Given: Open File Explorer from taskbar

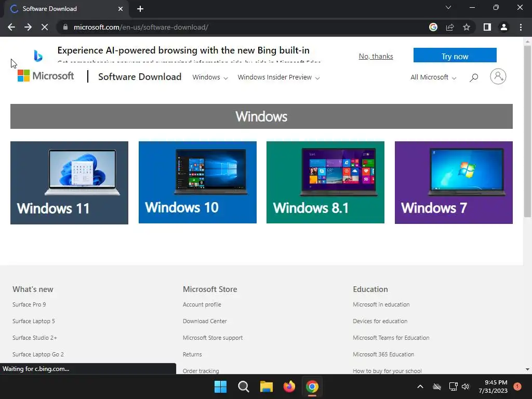Looking at the screenshot, I should click(267, 387).
